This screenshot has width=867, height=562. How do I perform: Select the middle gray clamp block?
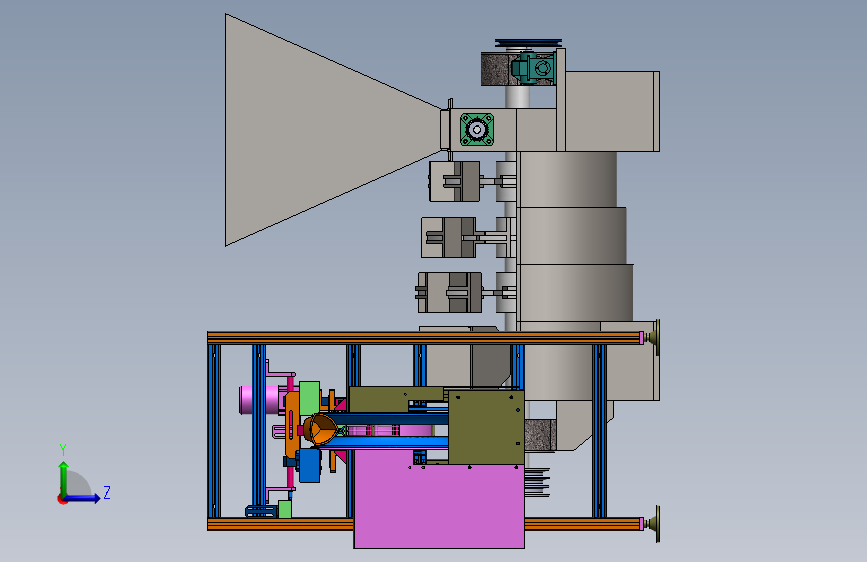coord(448,237)
